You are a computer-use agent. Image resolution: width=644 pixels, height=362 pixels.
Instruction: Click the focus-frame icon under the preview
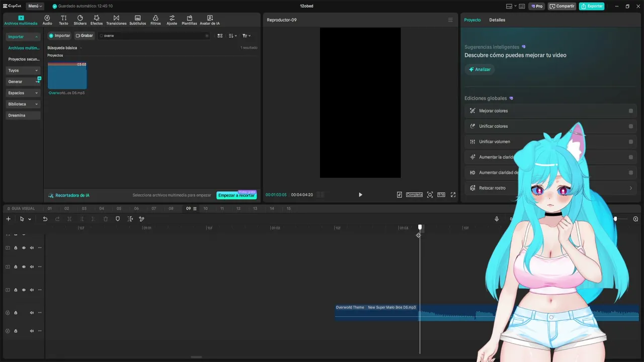[430, 195]
